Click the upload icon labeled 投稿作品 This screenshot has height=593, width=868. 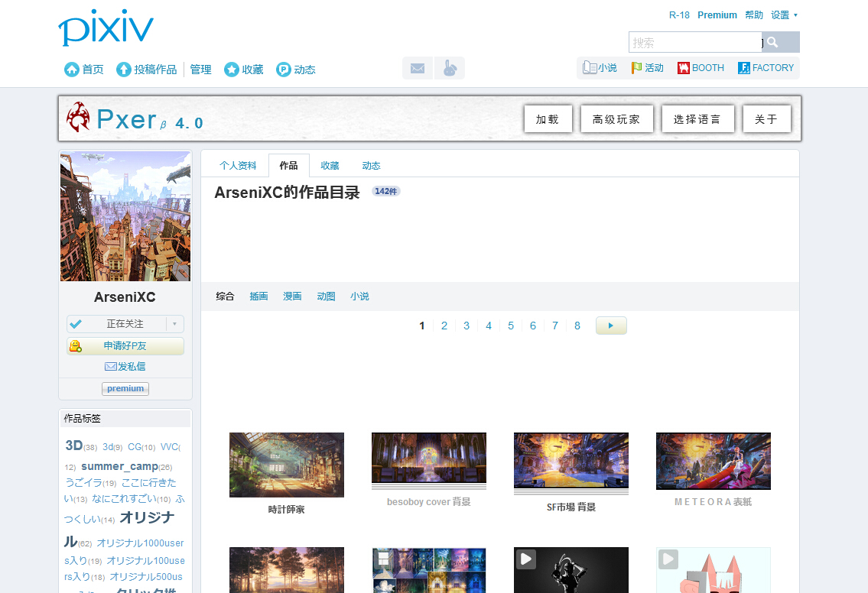pos(124,70)
